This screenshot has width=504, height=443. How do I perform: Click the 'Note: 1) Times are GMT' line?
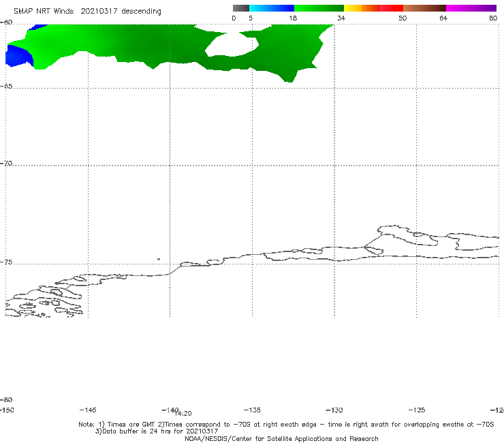286,425
